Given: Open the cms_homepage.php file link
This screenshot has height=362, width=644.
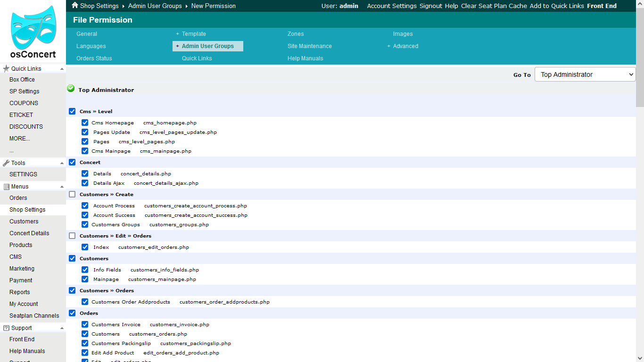Looking at the screenshot, I should (x=169, y=123).
